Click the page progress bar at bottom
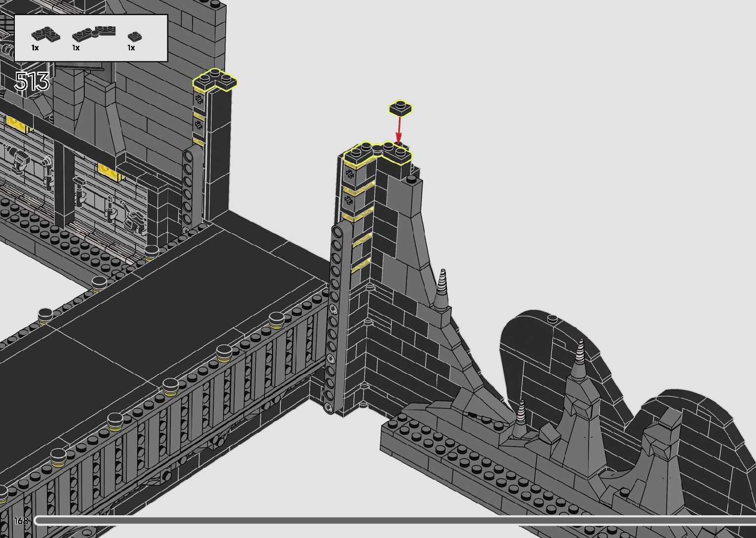756x538 pixels. [395, 520]
